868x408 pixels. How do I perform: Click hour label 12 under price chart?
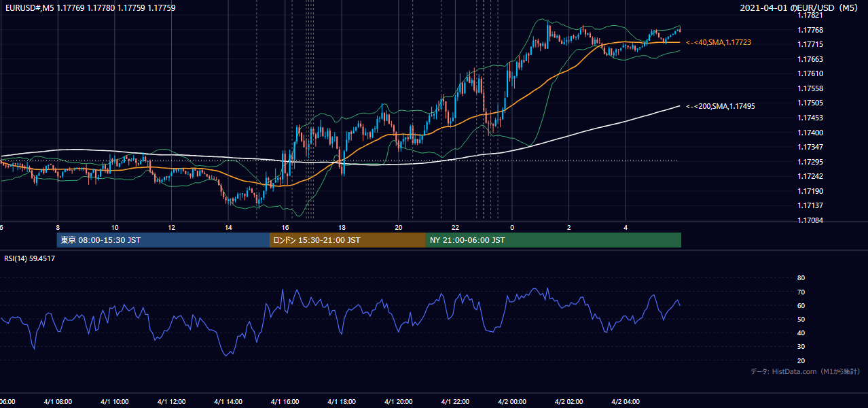[172, 228]
